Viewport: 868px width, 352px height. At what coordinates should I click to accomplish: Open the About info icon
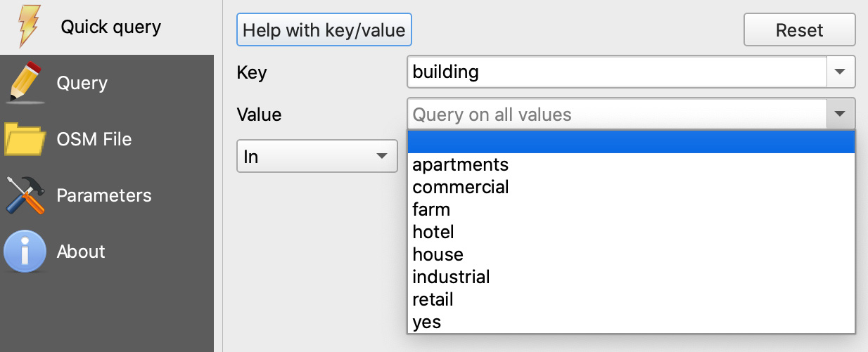pos(25,252)
